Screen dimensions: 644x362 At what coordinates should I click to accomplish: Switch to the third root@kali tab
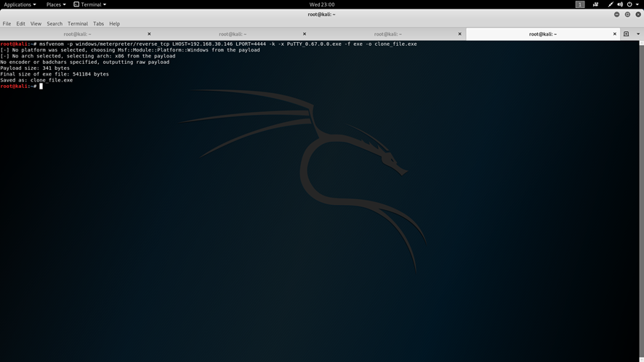pyautogui.click(x=388, y=34)
